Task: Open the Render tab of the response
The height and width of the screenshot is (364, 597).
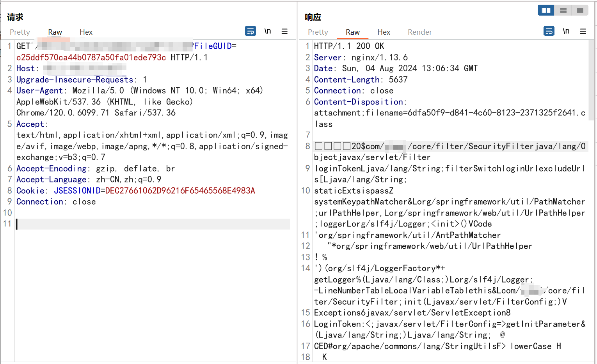Action: point(420,32)
